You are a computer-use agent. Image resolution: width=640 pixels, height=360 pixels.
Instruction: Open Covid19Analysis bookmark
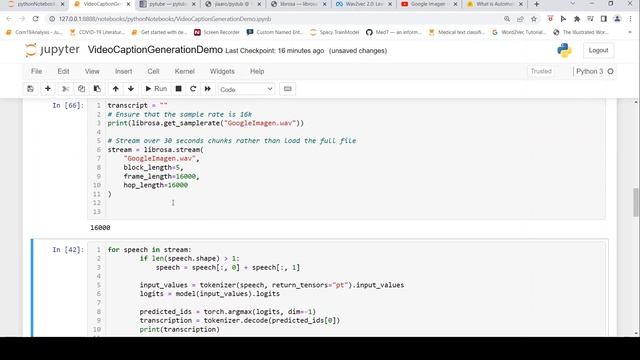pyautogui.click(x=34, y=32)
